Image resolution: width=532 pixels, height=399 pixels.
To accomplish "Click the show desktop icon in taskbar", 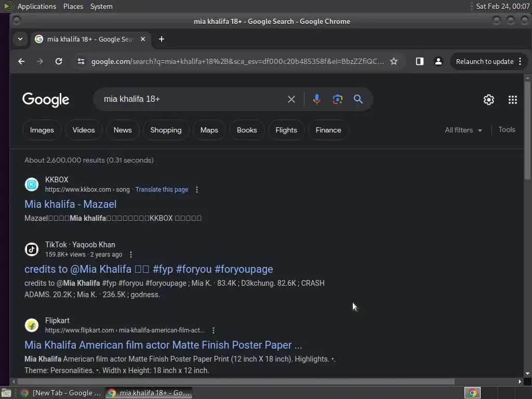I will point(6,393).
